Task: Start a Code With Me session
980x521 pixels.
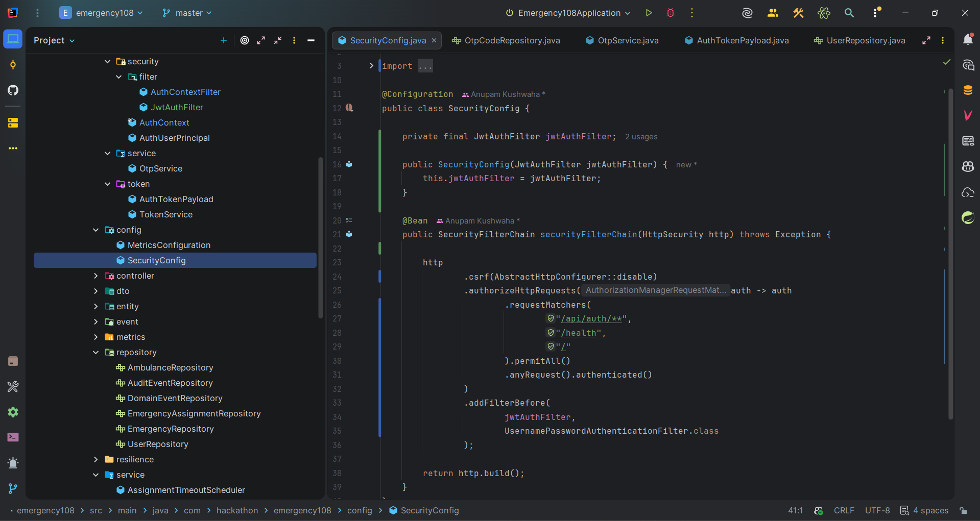Action: (x=772, y=13)
